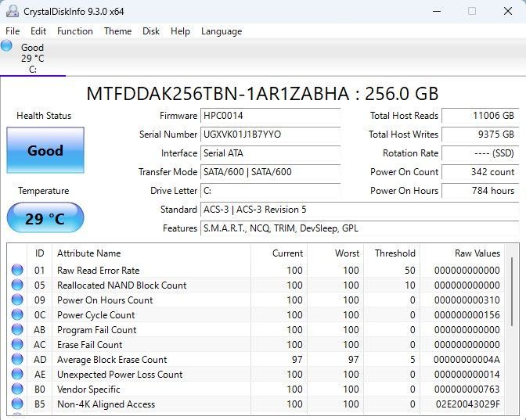This screenshot has width=526, height=420.
Task: Open the Theme menu
Action: click(x=117, y=31)
